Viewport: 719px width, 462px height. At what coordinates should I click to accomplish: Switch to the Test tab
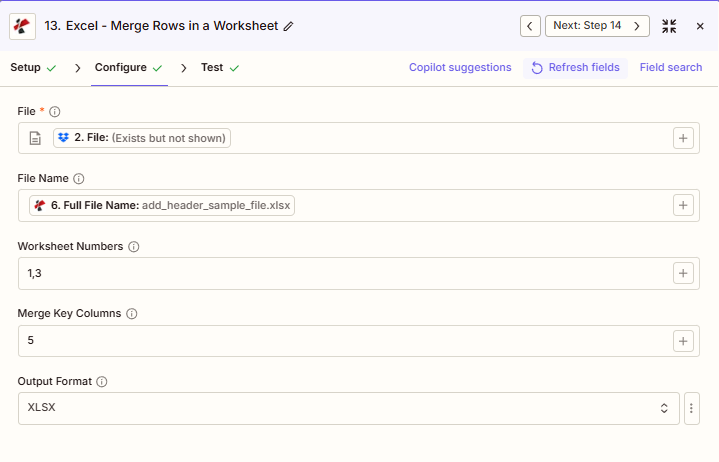pos(220,68)
